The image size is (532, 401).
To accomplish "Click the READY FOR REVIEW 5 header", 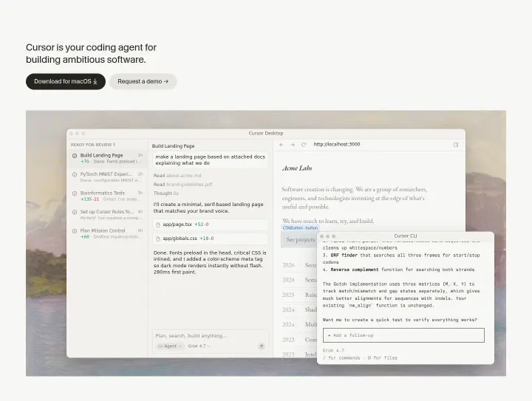I will [93, 145].
